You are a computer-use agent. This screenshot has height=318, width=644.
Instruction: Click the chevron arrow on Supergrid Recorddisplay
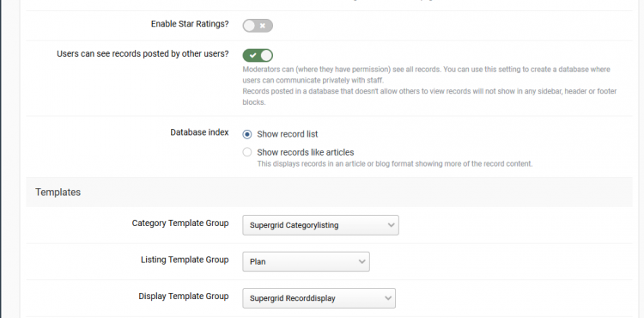pos(388,298)
